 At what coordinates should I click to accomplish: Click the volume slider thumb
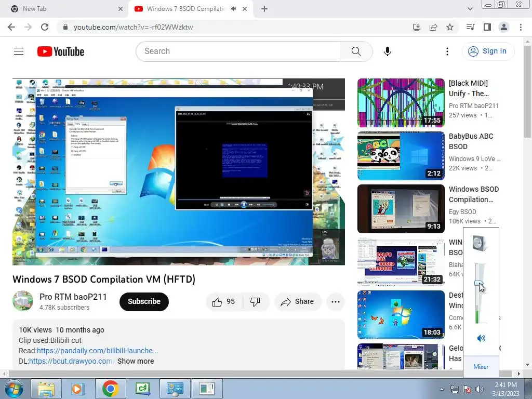478,283
